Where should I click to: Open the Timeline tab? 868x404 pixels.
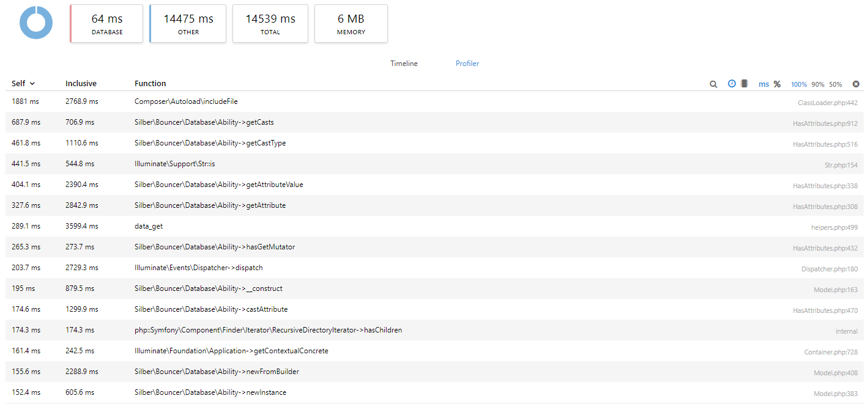[x=404, y=64]
